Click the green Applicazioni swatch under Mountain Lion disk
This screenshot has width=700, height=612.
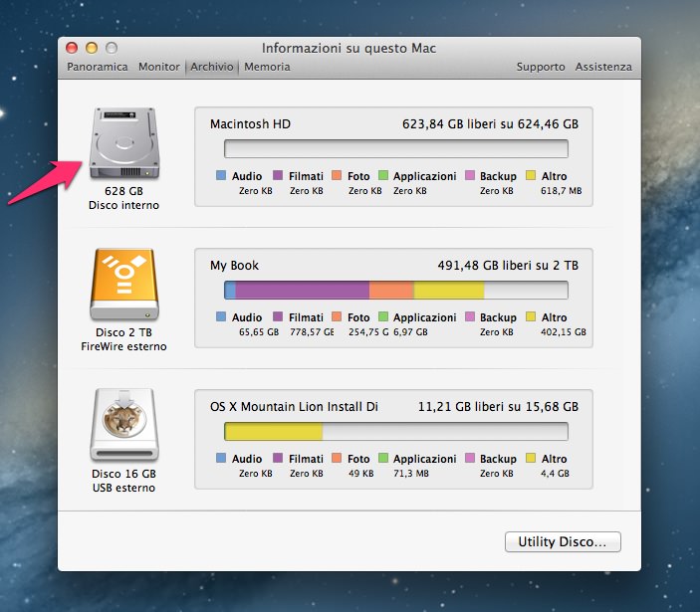pos(383,458)
